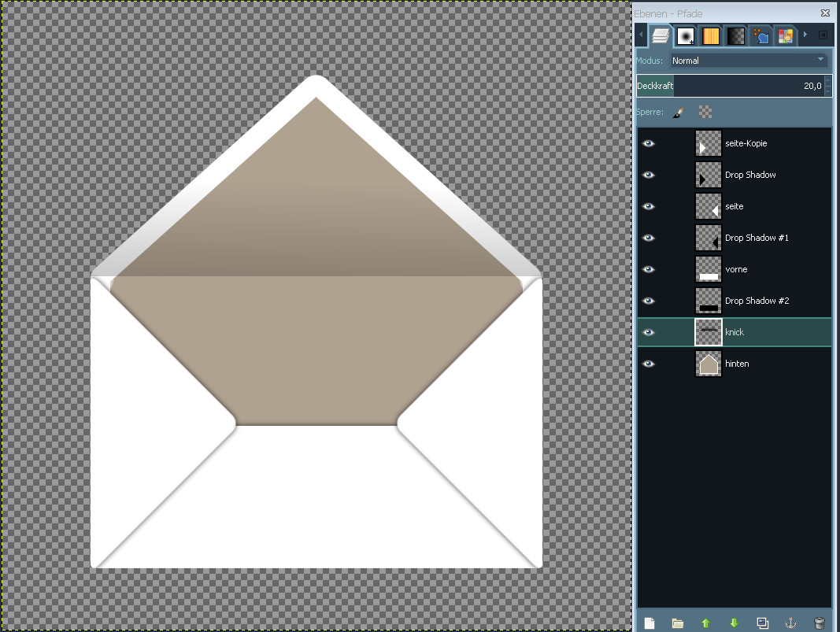The height and width of the screenshot is (632, 840).
Task: Lower the layer with the green down arrow
Action: pyautogui.click(x=734, y=623)
